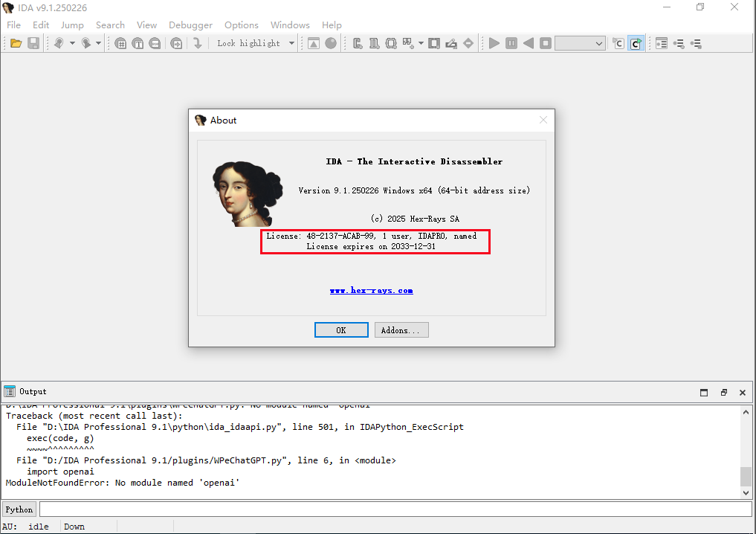
Task: Click the down-curved arrow toolbar icon
Action: [x=197, y=43]
